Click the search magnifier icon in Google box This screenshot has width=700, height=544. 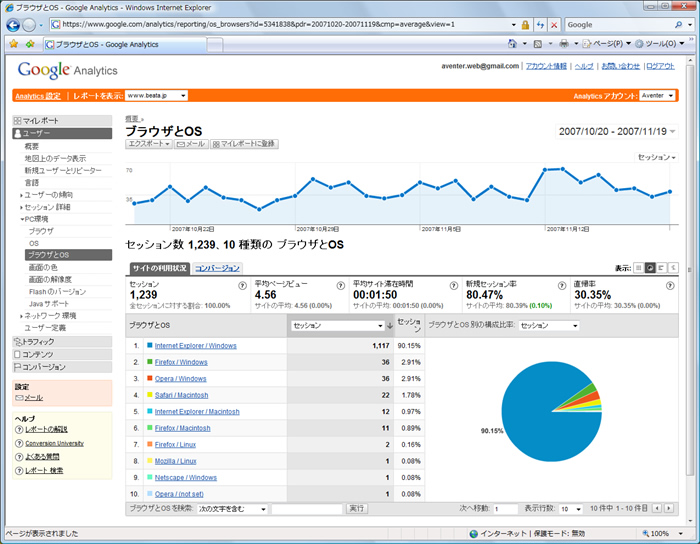[x=679, y=25]
